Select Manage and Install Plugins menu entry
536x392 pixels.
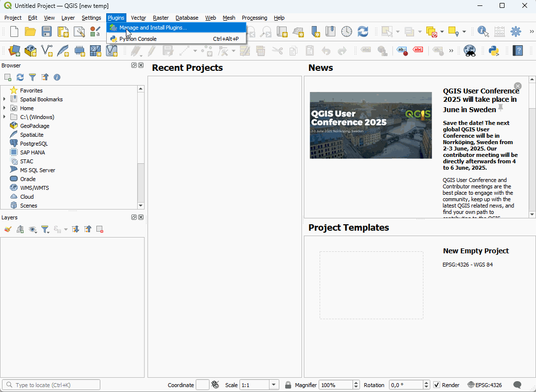[x=177, y=28]
